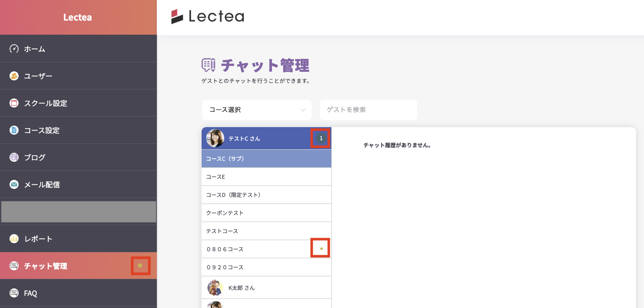Click the Mail delivery envelope icon
The width and height of the screenshot is (644, 308).
[14, 184]
